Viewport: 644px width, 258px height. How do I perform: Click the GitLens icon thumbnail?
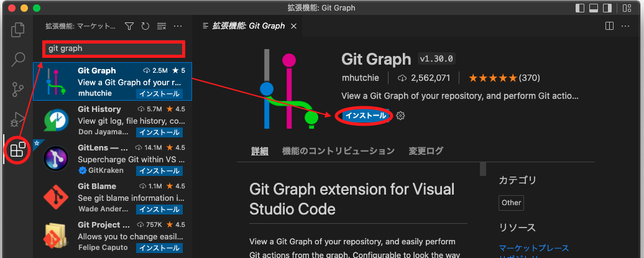[56, 159]
